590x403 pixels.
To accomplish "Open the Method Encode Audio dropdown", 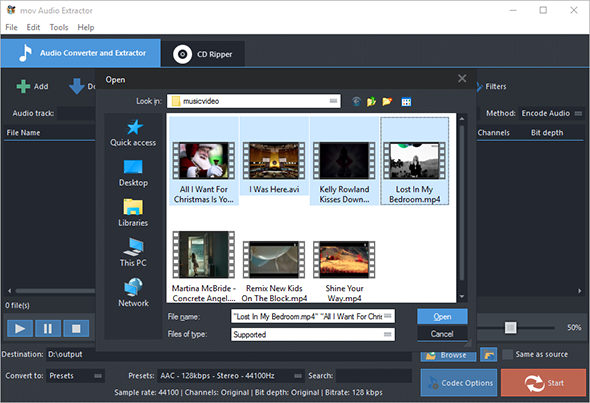I will tap(551, 113).
